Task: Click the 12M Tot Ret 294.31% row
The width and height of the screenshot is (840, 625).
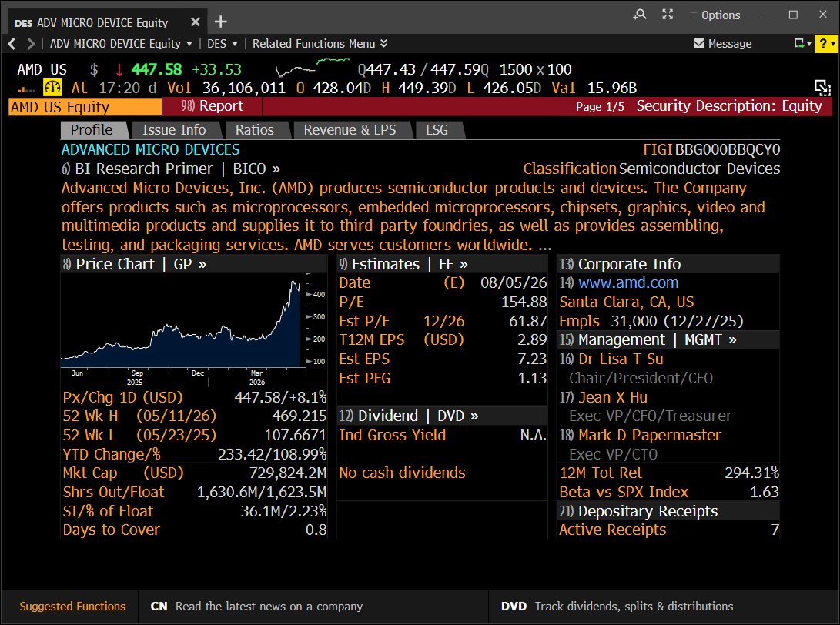Action: click(x=668, y=473)
